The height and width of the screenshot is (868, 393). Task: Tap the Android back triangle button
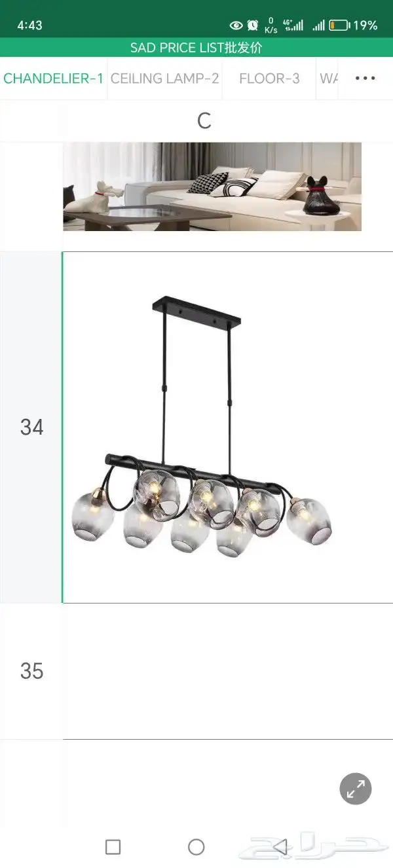point(280,846)
